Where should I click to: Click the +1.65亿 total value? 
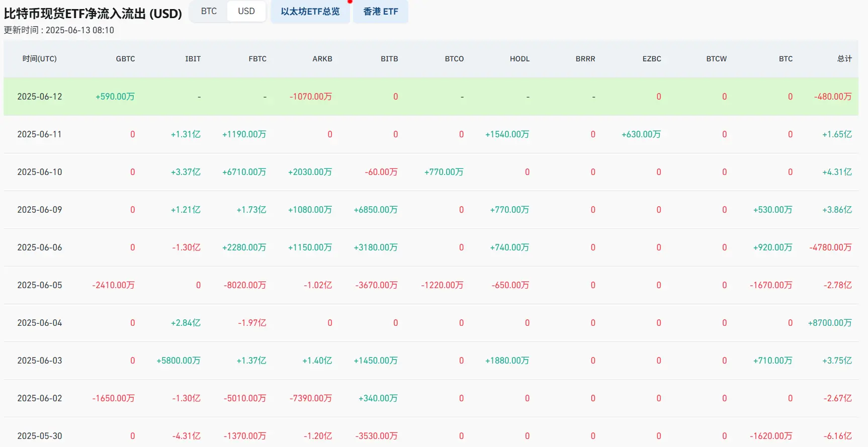(x=837, y=134)
